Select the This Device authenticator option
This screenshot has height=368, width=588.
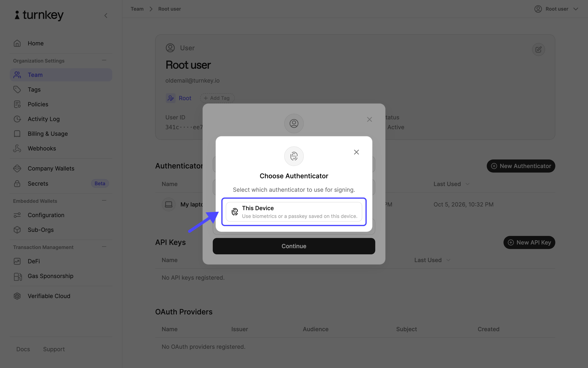tap(294, 212)
